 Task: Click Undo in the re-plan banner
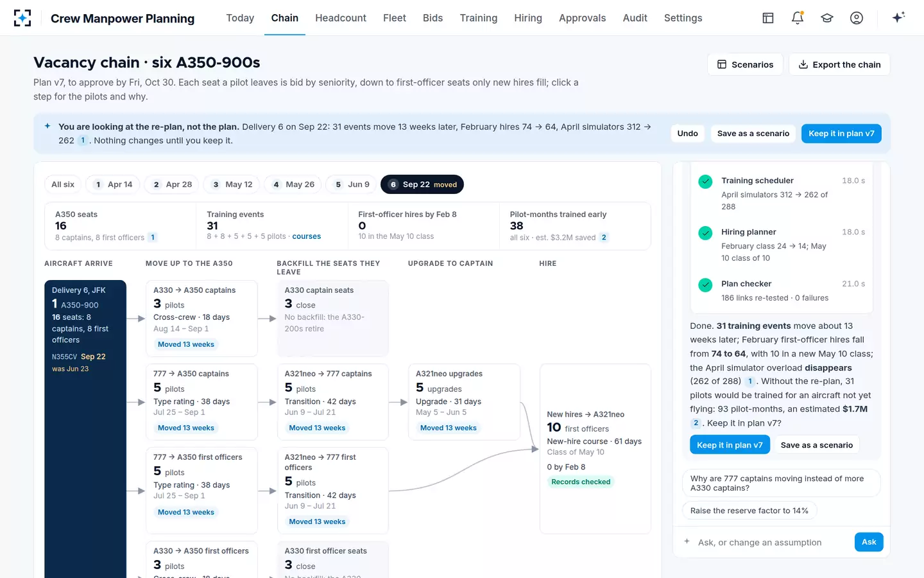[687, 134]
